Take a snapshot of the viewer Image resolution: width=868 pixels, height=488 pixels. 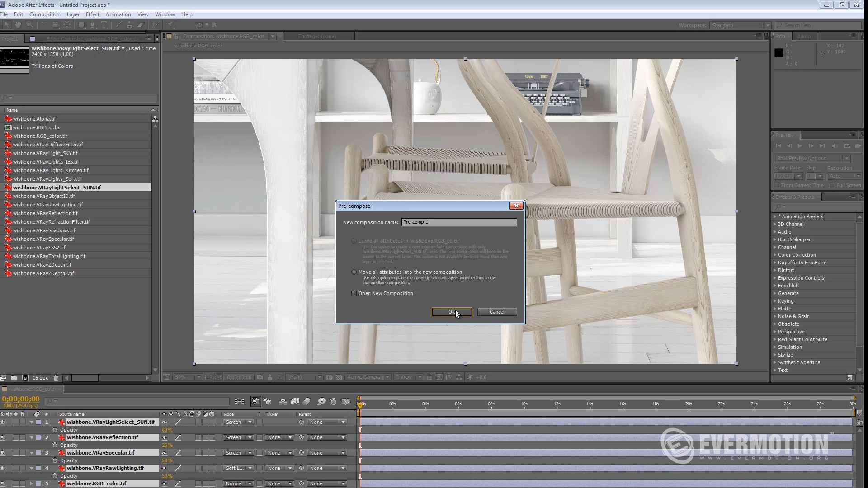tap(259, 377)
